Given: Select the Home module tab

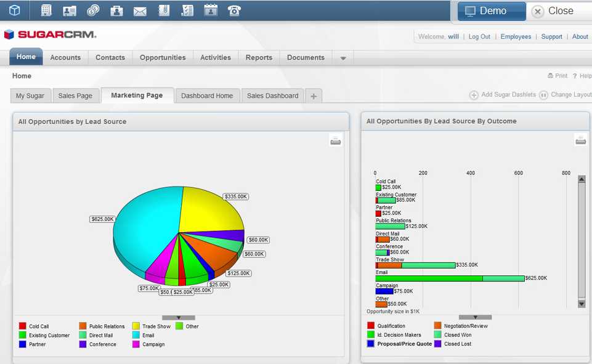Looking at the screenshot, I should pos(26,57).
